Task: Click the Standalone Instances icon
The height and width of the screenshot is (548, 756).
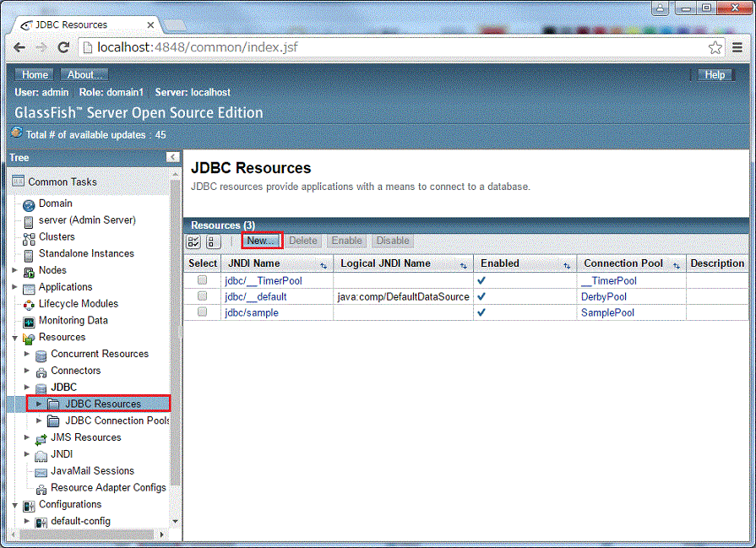Action: [29, 256]
